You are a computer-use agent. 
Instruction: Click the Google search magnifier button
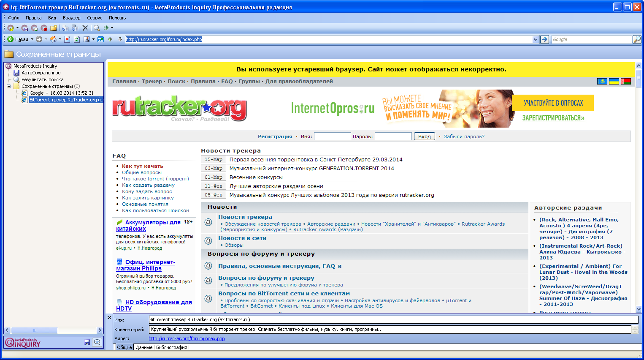(637, 39)
